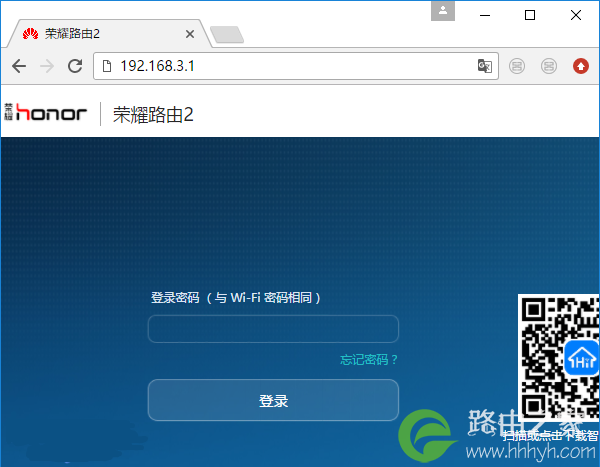The width and height of the screenshot is (600, 467).
Task: Click the browser forward arrow
Action: point(47,66)
